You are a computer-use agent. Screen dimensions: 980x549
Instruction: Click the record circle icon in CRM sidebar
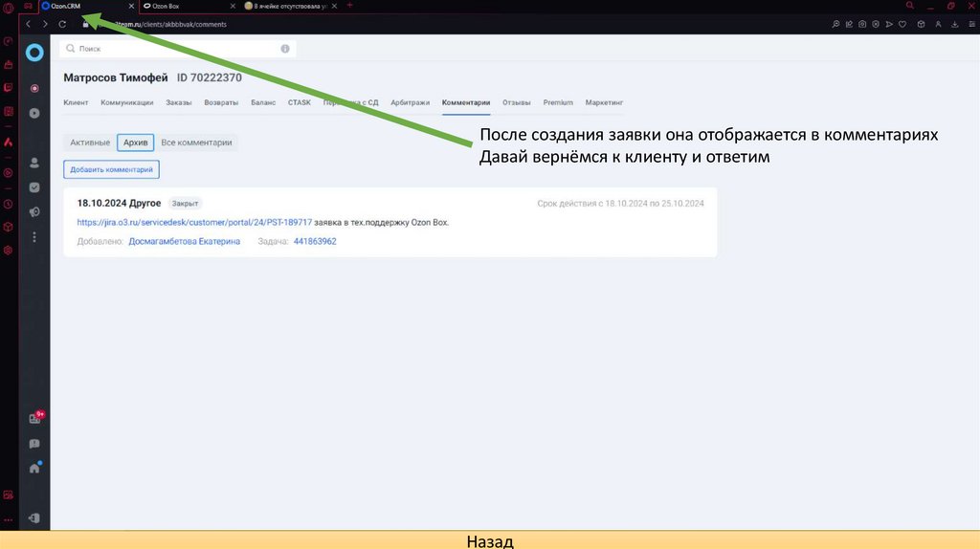tap(34, 88)
